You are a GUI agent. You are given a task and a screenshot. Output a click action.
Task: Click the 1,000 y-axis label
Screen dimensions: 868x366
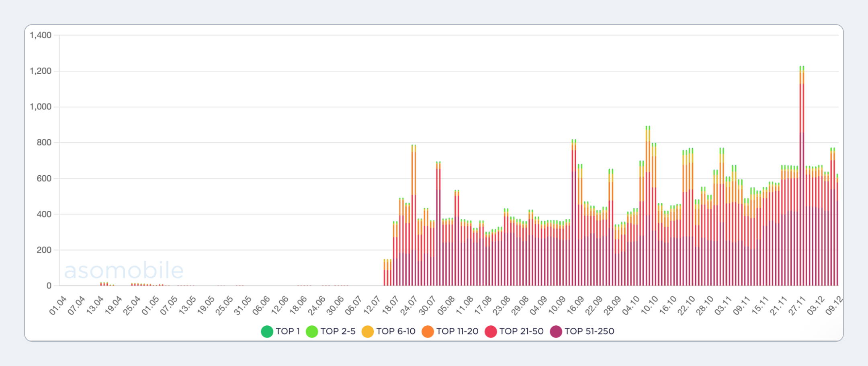(41, 107)
